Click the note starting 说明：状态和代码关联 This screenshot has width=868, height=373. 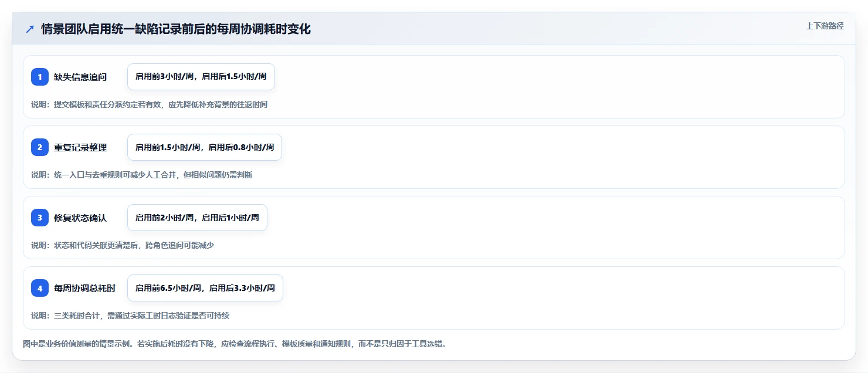[123, 245]
